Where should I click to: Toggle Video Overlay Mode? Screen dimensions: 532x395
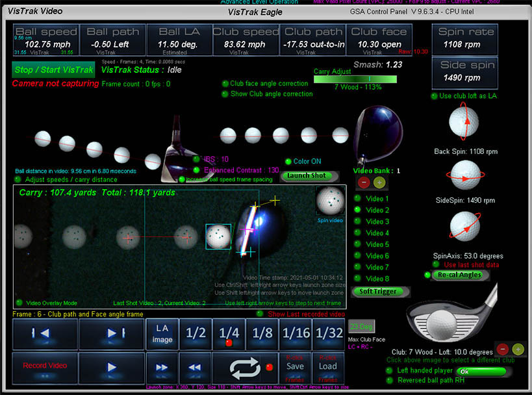coord(19,302)
